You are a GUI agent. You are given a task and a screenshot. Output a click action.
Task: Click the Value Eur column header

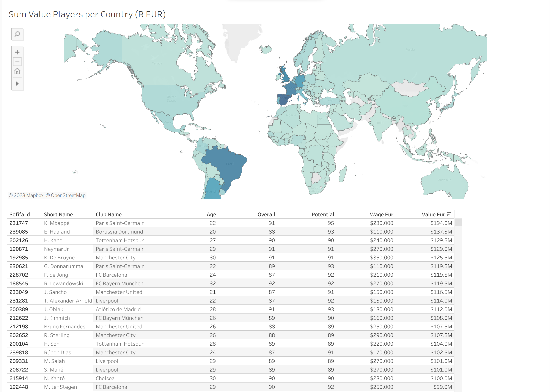433,214
